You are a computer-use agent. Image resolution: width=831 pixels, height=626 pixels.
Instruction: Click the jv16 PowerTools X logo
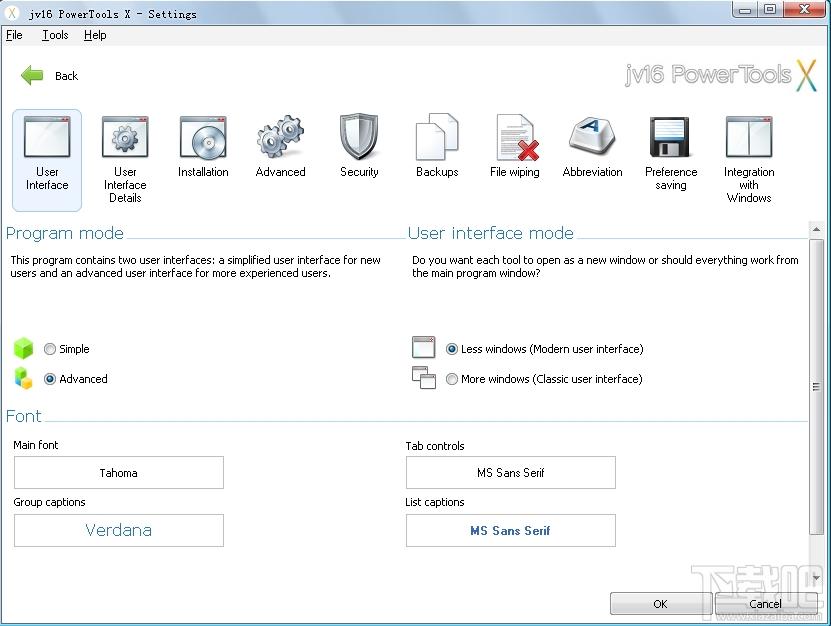pyautogui.click(x=721, y=75)
